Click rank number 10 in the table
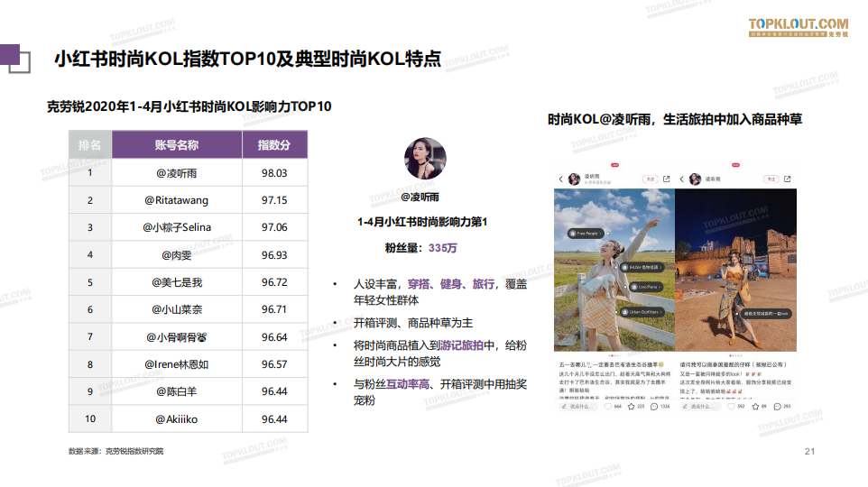868x487 pixels. click(90, 419)
